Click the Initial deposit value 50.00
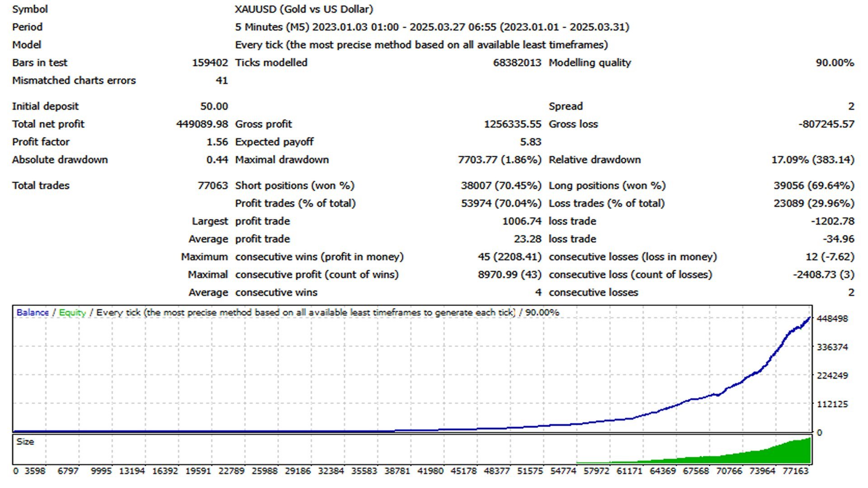868x488 pixels. [x=214, y=106]
